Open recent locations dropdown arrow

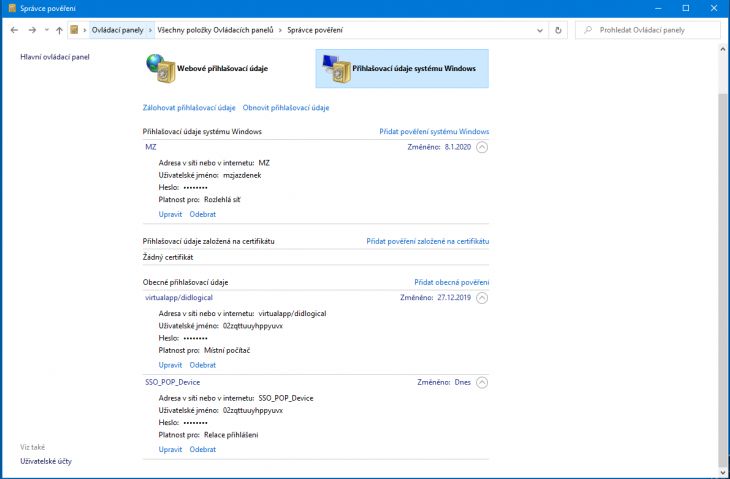47,30
